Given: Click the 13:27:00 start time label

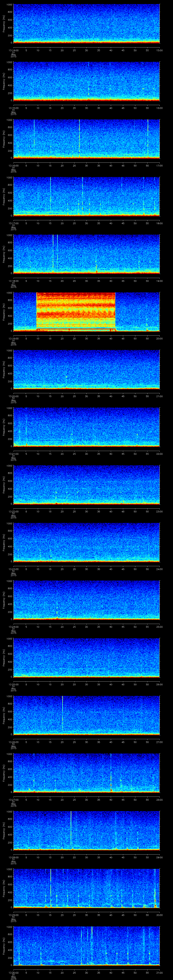Looking at the screenshot, I should (x=13, y=800).
